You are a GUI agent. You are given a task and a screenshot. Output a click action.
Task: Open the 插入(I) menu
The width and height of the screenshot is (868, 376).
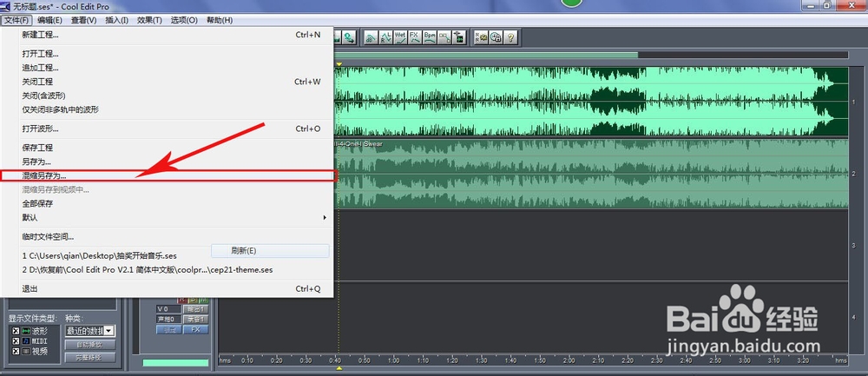click(116, 21)
